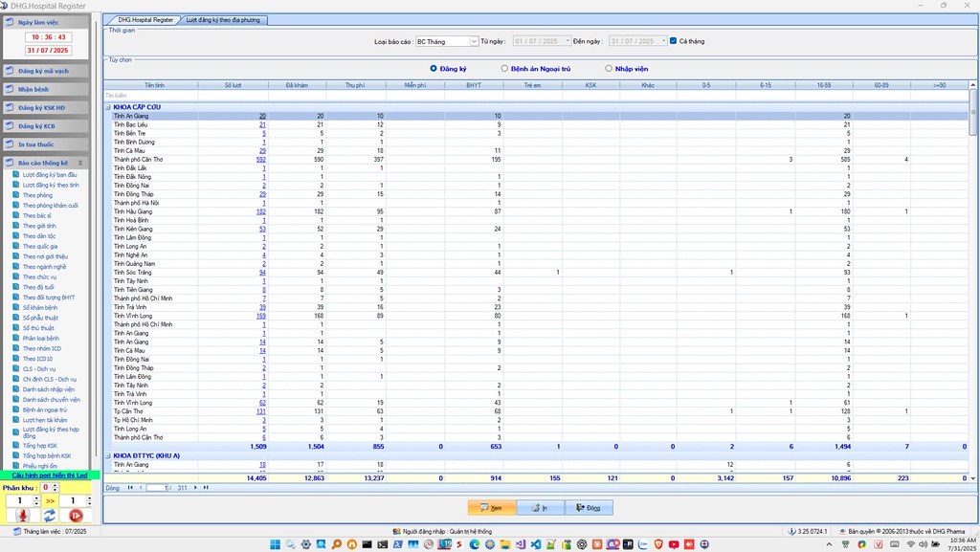Open the Loại báo cáo dropdown
This screenshot has width=980, height=552.
474,41
